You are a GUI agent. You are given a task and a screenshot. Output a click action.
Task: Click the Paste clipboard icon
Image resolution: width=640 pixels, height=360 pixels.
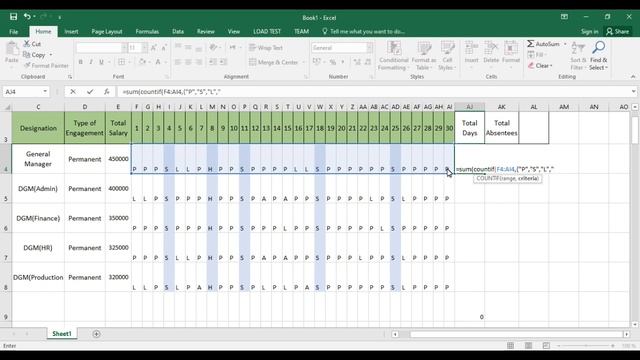[x=12, y=49]
